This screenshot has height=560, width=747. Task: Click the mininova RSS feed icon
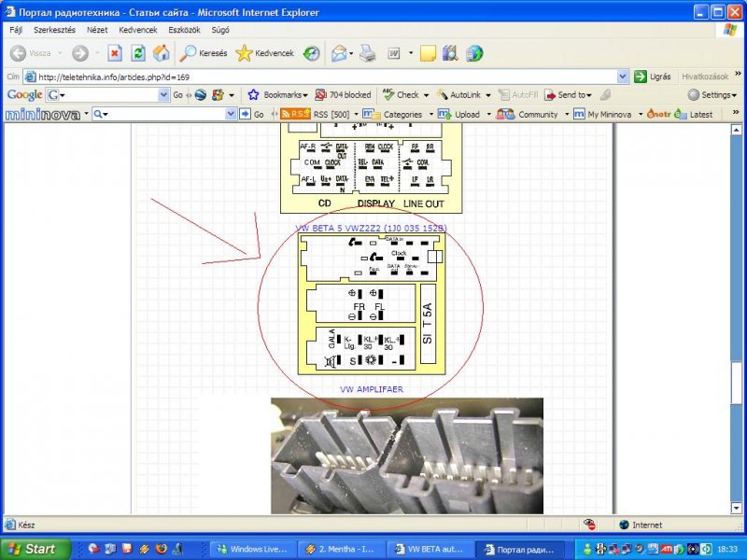(294, 114)
